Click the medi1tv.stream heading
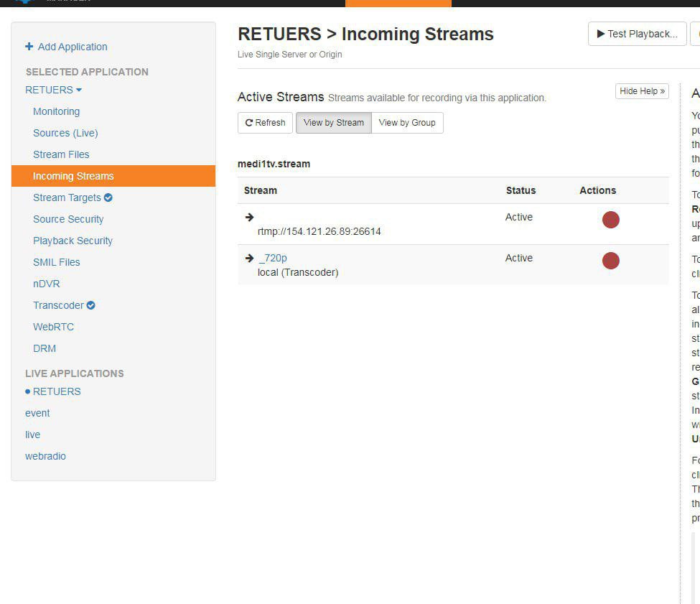 click(x=274, y=164)
